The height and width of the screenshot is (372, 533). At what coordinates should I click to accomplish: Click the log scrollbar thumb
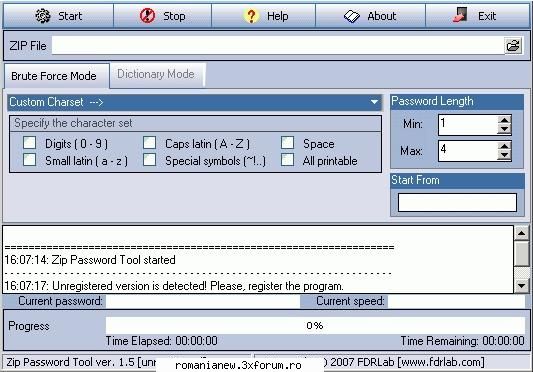click(521, 254)
